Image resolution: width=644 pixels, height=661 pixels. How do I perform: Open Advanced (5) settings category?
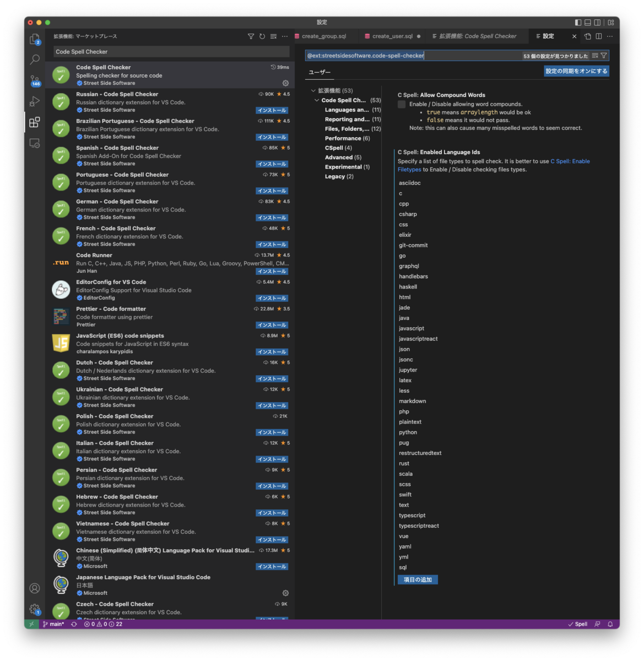point(343,158)
